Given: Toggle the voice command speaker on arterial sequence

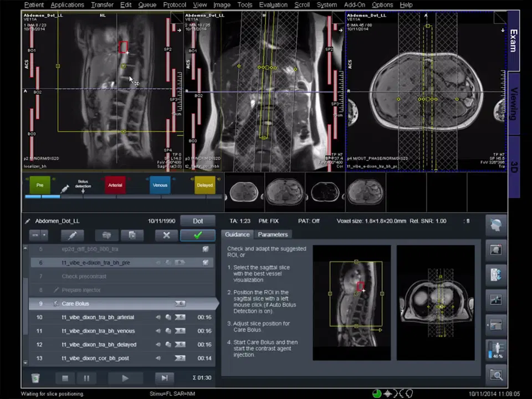Looking at the screenshot, I should click(x=158, y=318).
